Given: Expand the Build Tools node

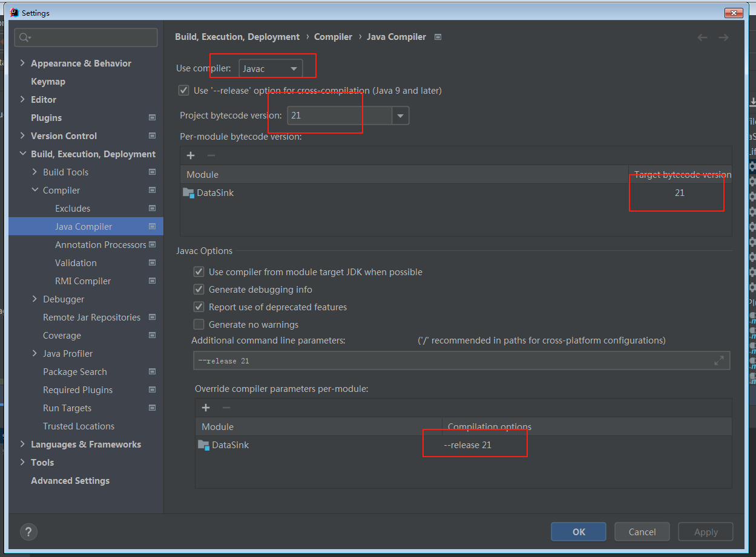Looking at the screenshot, I should [35, 172].
